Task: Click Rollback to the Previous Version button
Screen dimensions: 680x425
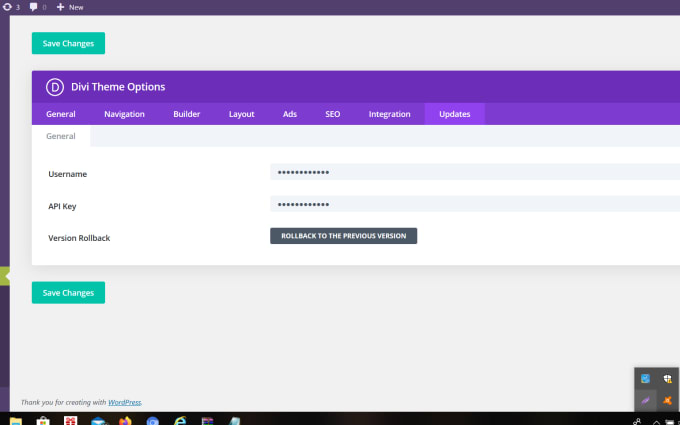Action: pos(343,236)
